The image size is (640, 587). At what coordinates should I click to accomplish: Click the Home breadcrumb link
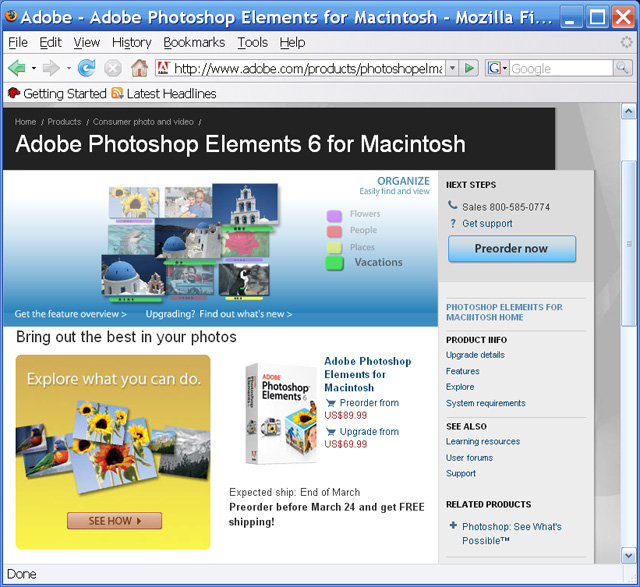pyautogui.click(x=25, y=122)
